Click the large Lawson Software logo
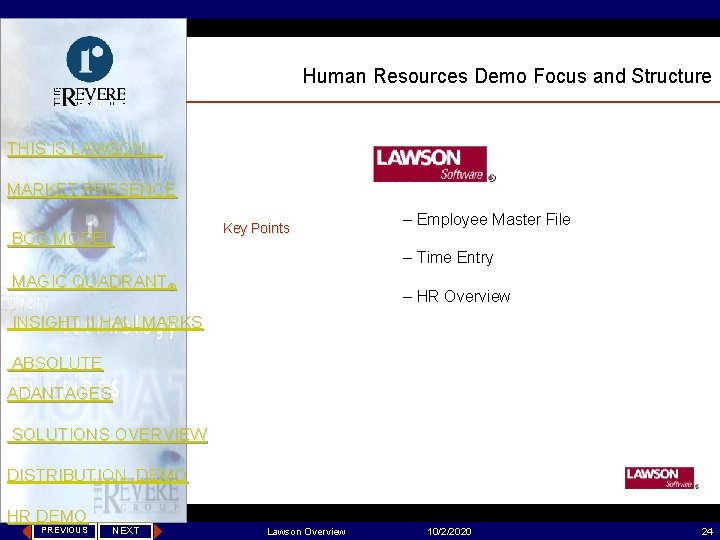Image resolution: width=720 pixels, height=540 pixels. click(430, 164)
